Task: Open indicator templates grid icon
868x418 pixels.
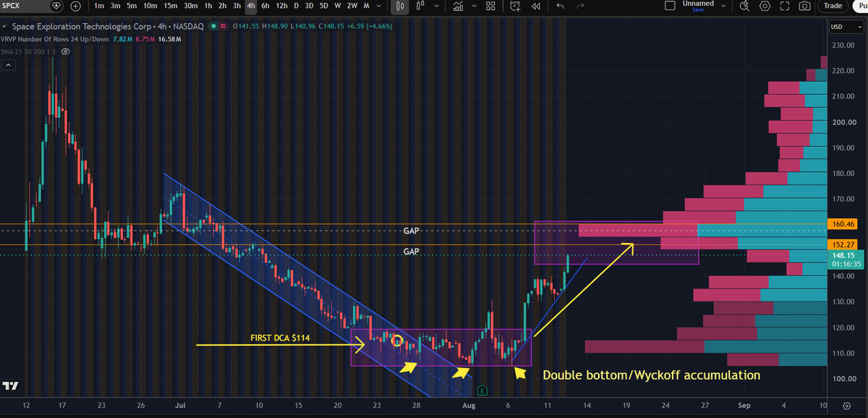Action: [x=490, y=6]
